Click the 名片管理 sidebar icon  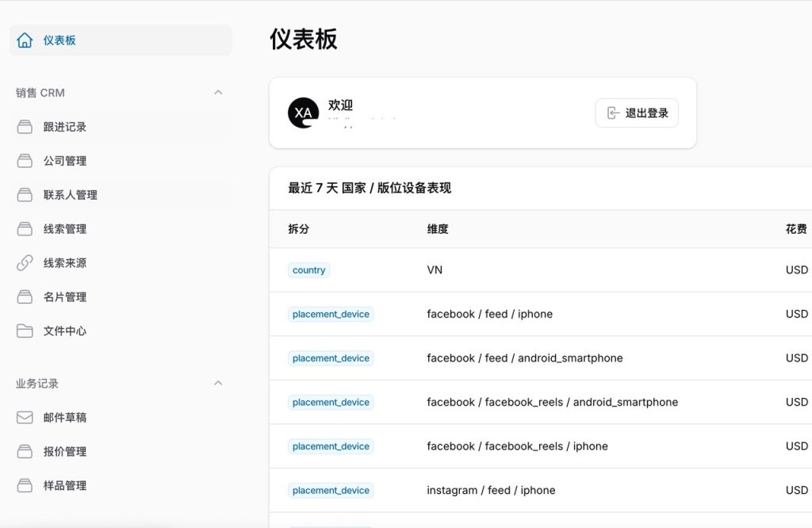point(25,297)
